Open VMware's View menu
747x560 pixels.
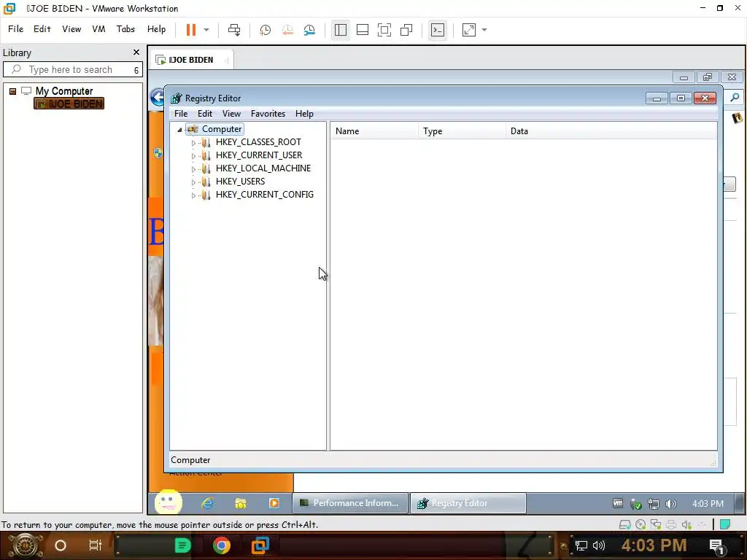(71, 29)
